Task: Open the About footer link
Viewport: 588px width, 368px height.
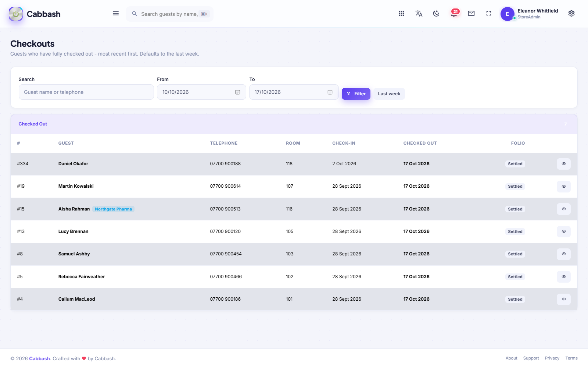Action: (x=511, y=358)
